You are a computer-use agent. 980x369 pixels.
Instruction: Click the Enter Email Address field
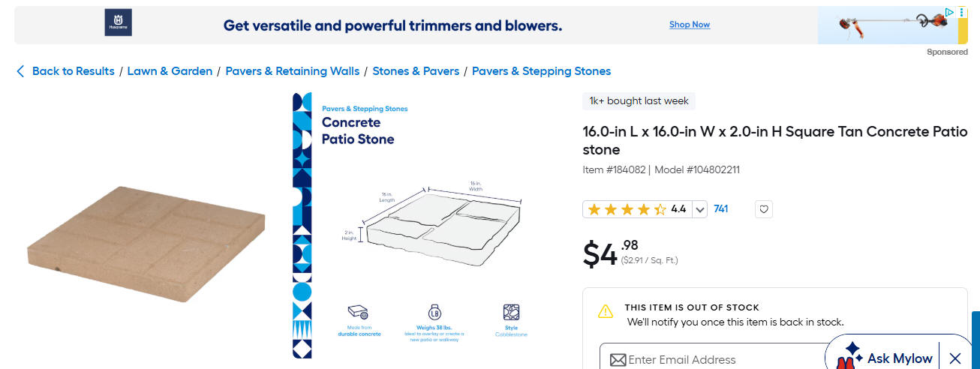[x=720, y=360]
